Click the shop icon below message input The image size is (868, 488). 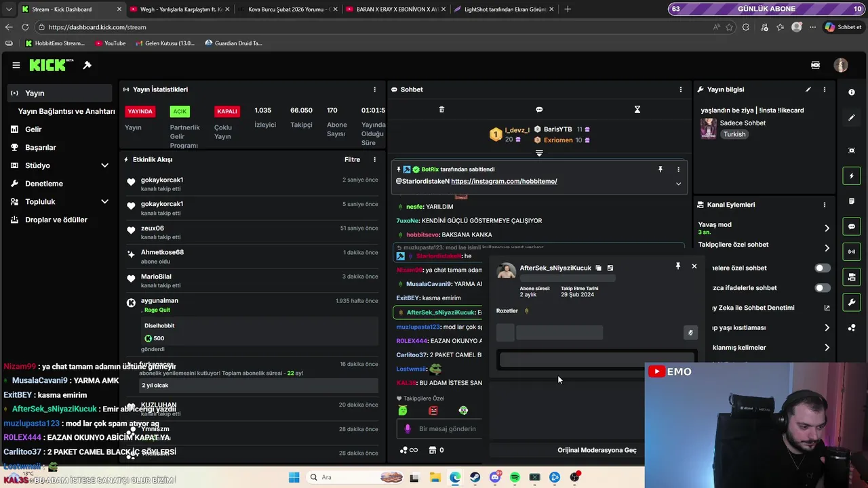pos(432,450)
